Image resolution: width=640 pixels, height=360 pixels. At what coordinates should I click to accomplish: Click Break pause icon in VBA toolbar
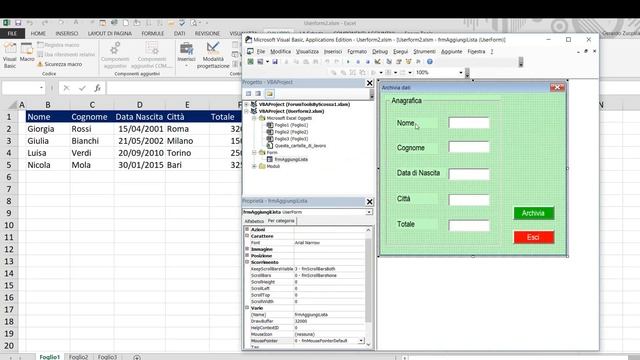[x=358, y=62]
